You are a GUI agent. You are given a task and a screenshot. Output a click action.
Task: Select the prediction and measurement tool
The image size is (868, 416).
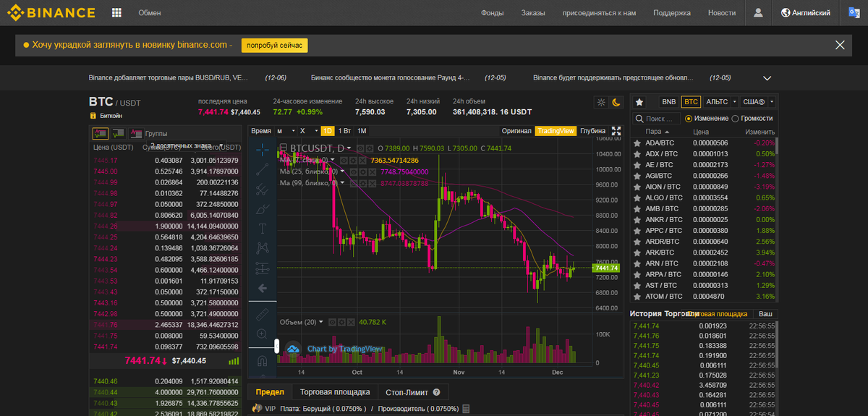tap(263, 268)
